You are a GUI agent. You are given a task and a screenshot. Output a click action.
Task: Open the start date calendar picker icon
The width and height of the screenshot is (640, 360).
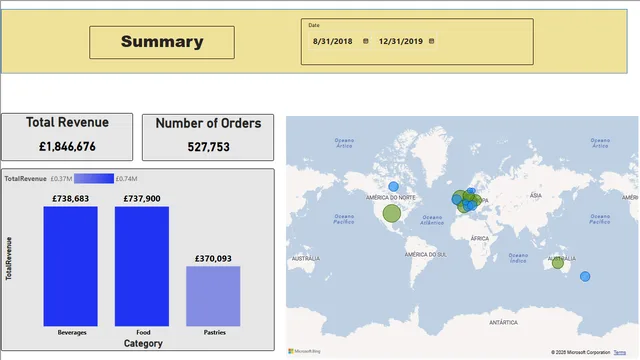tap(366, 41)
